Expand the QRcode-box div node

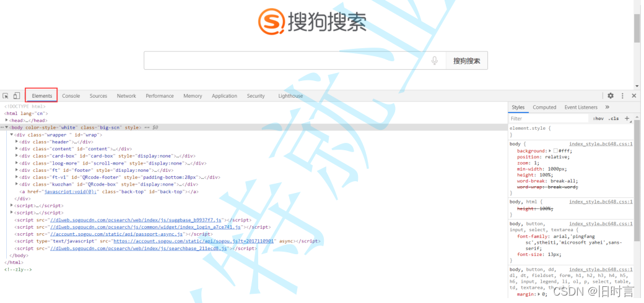(17, 184)
